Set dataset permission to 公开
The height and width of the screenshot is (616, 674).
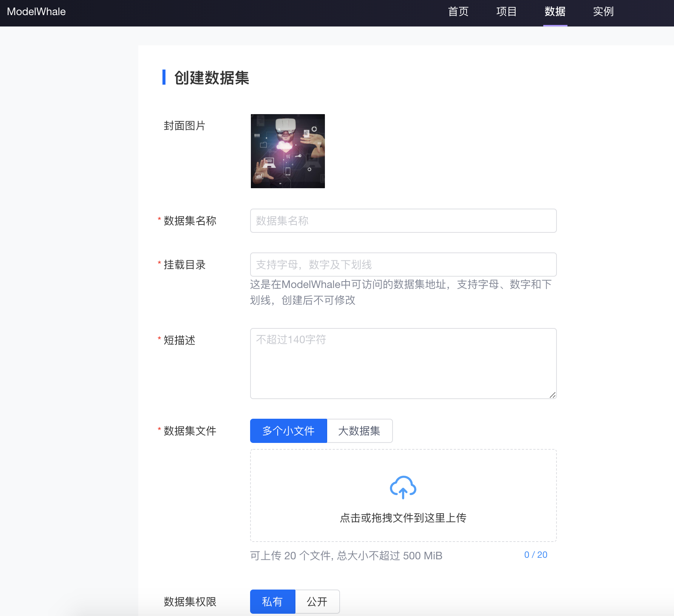coord(317,602)
